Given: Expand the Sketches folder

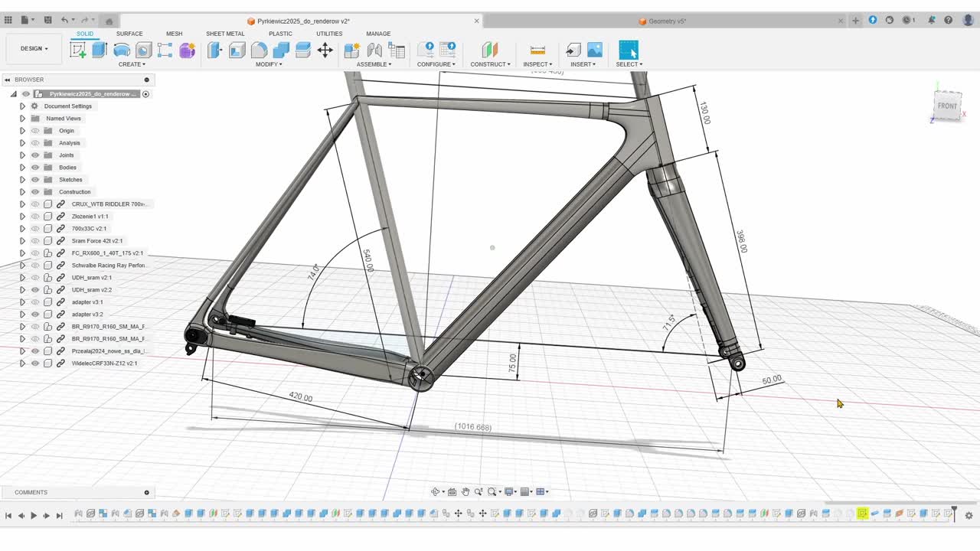Looking at the screenshot, I should (x=22, y=180).
